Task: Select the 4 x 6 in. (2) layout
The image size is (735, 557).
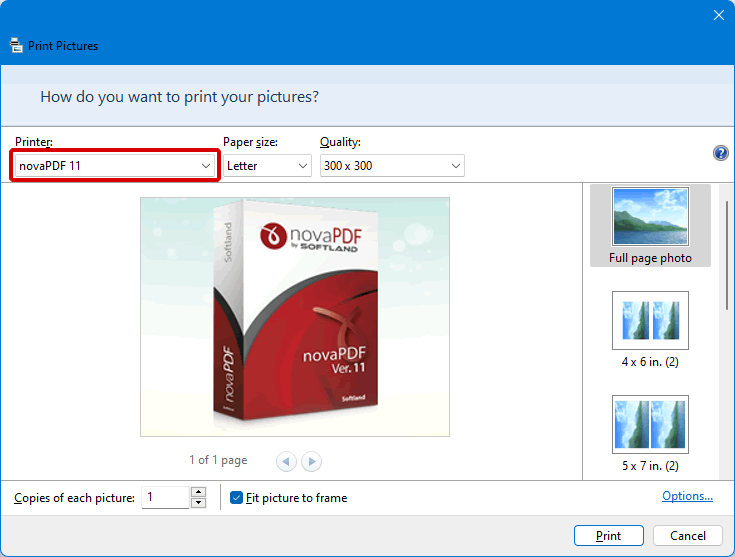Action: [x=650, y=330]
